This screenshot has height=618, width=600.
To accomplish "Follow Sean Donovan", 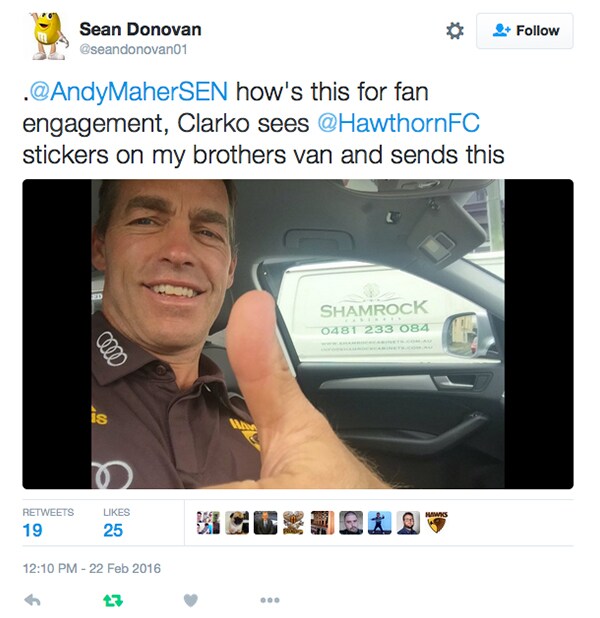I will tap(525, 31).
